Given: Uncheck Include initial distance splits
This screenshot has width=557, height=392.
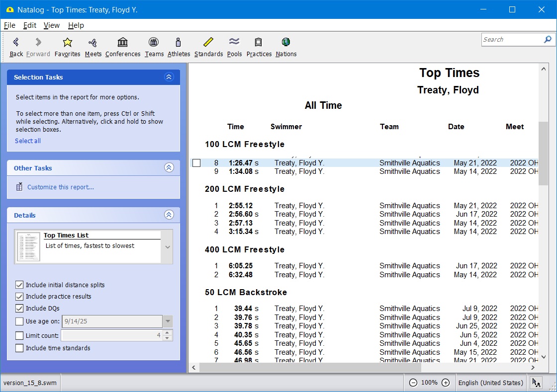Looking at the screenshot, I should click(19, 285).
